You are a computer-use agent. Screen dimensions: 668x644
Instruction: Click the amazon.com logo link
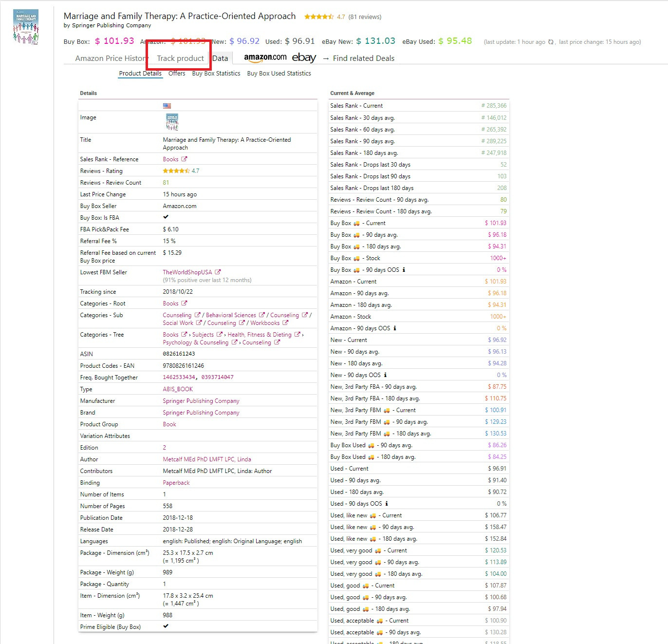[265, 57]
